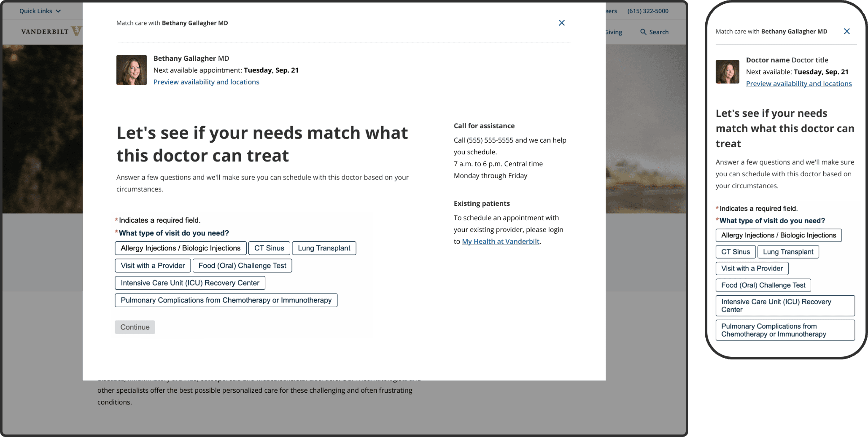This screenshot has height=437, width=868.
Task: Select CT Sinus in mobile panel
Action: tap(735, 252)
